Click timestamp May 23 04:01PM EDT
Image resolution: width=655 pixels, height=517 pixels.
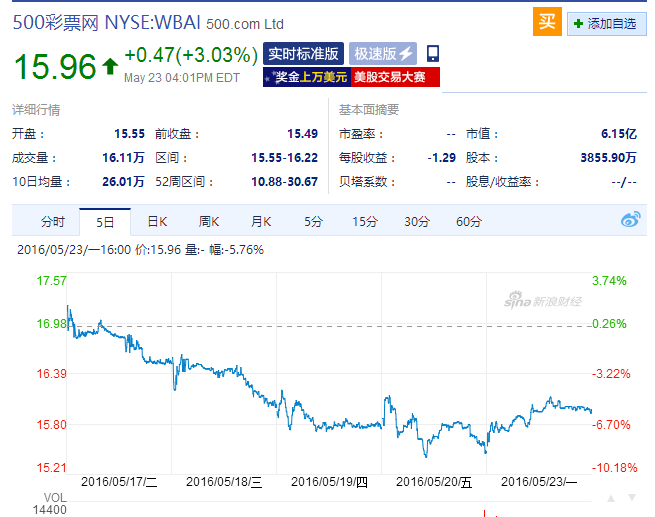(182, 78)
